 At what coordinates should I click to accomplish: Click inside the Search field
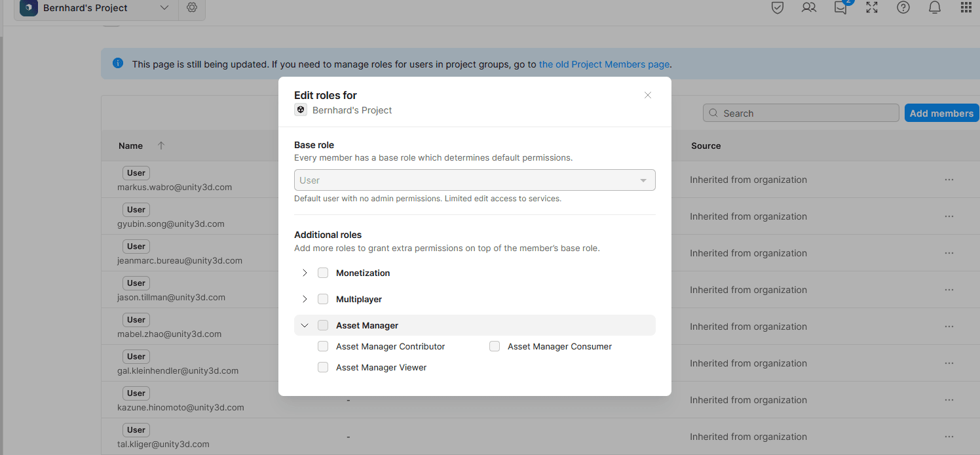(800, 113)
